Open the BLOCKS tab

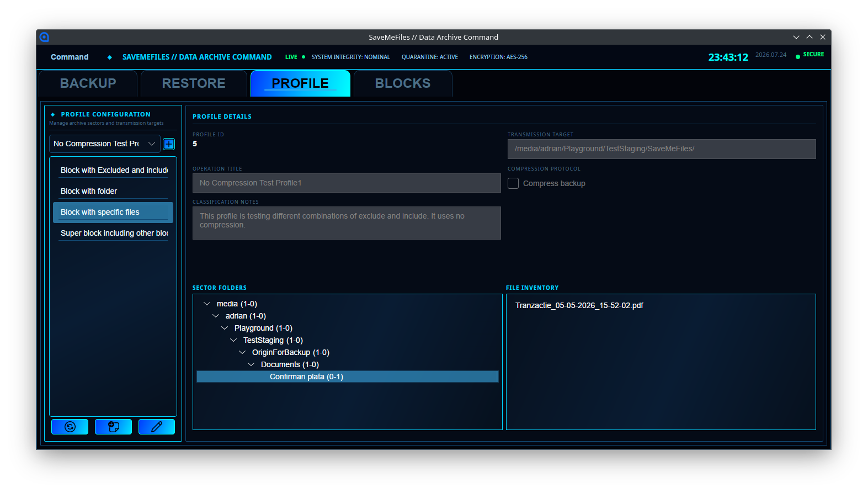point(403,83)
